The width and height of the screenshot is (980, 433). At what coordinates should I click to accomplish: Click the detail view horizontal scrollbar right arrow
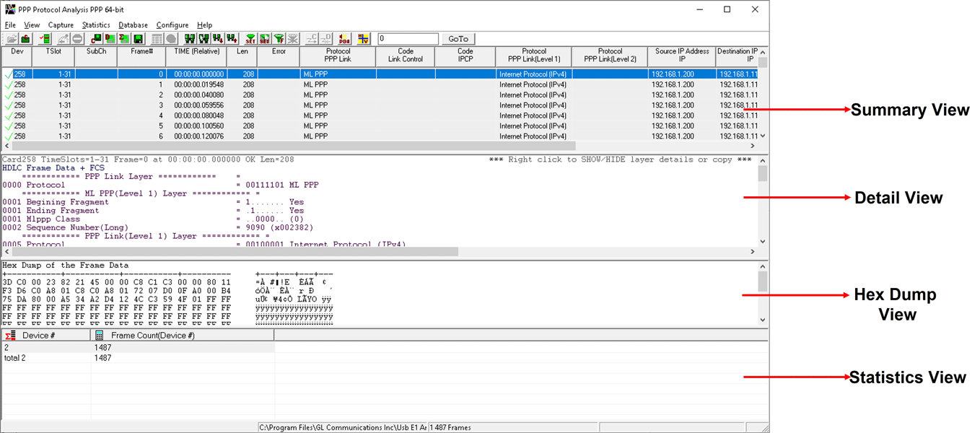pos(753,252)
